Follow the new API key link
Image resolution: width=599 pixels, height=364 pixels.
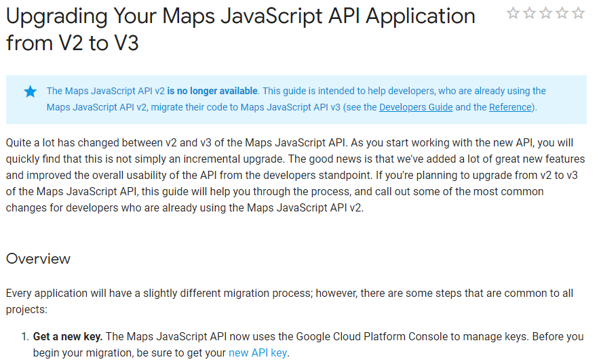pyautogui.click(x=258, y=353)
